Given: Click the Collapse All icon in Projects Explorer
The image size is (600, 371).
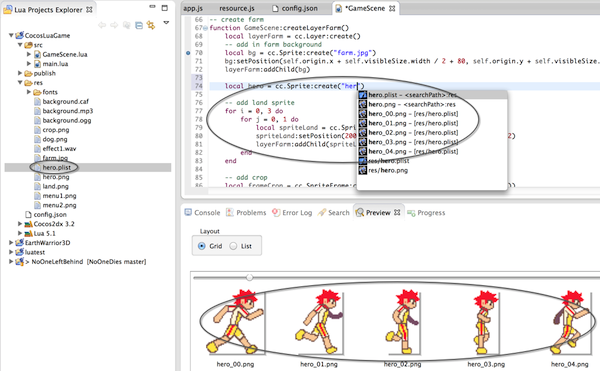Looking at the screenshot, I should coord(139,25).
